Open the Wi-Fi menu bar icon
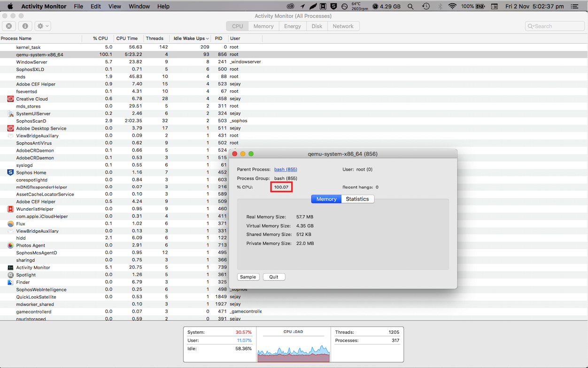The height and width of the screenshot is (368, 588). [x=452, y=7]
